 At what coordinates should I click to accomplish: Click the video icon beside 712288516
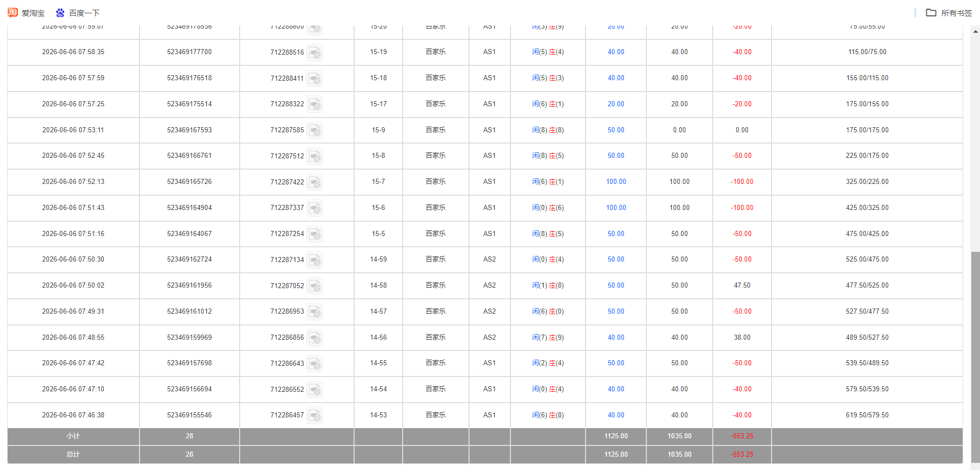point(315,53)
